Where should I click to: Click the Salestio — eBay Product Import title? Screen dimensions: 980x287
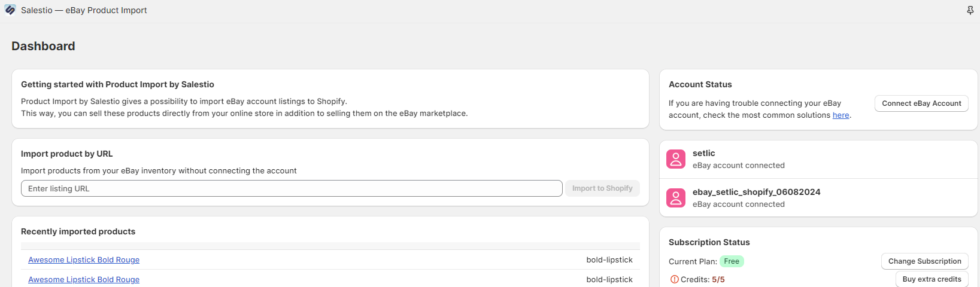point(84,10)
